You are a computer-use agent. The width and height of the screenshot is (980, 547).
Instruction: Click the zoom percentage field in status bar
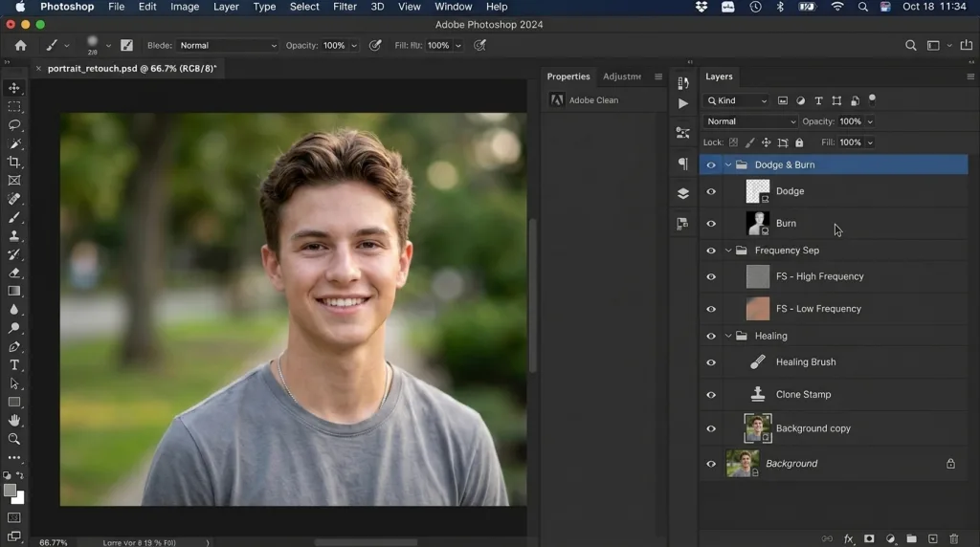coord(54,542)
